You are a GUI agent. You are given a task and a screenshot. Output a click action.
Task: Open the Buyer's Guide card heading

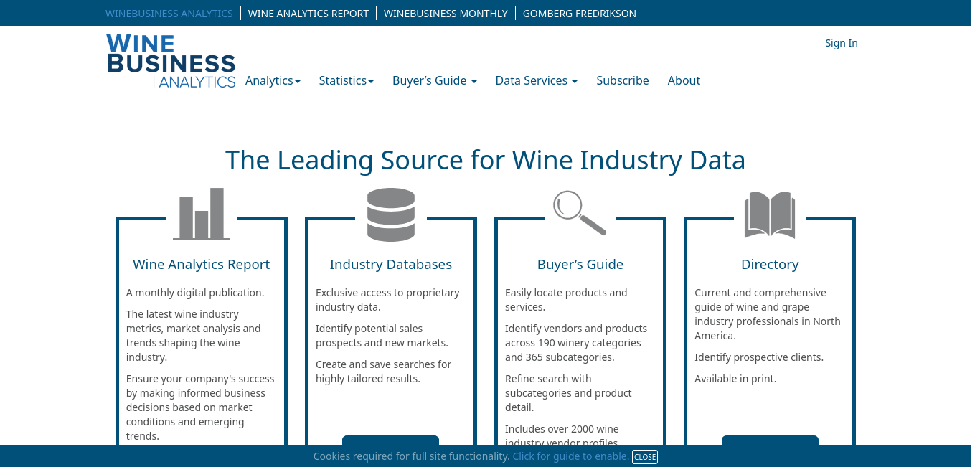[580, 264]
